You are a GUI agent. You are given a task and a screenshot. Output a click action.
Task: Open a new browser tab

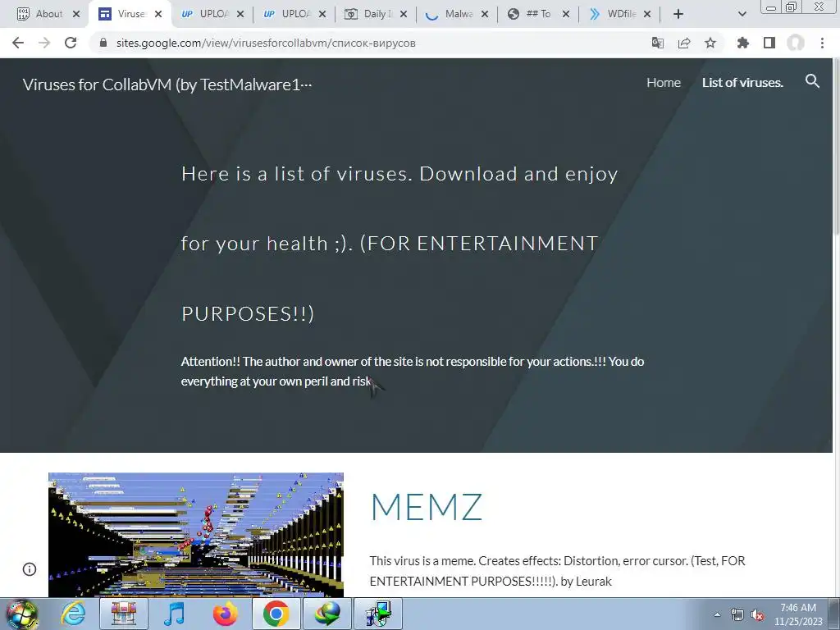pos(678,14)
